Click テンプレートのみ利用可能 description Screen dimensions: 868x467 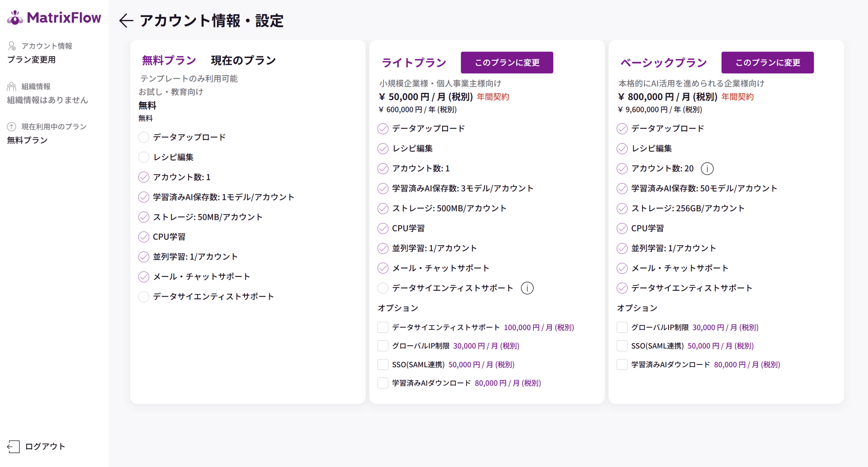(189, 79)
